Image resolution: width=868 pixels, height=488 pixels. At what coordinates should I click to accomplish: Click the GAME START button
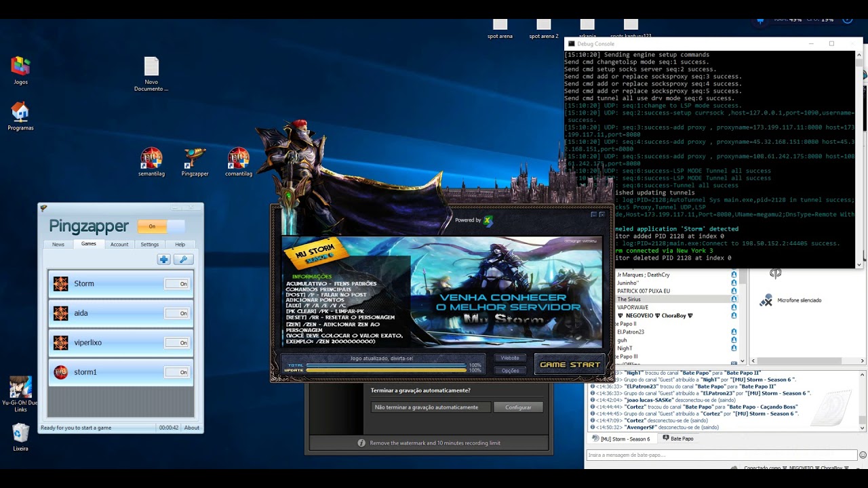tap(570, 365)
